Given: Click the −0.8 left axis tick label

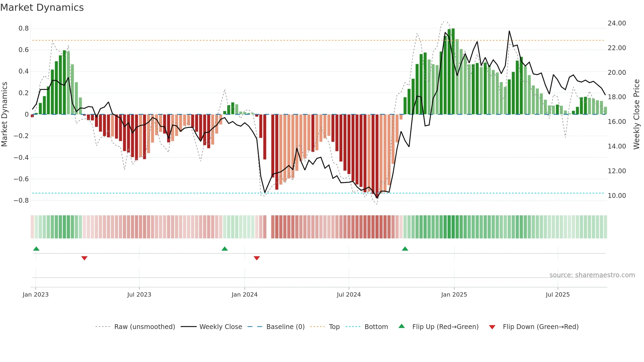Looking at the screenshot, I should [x=21, y=201].
